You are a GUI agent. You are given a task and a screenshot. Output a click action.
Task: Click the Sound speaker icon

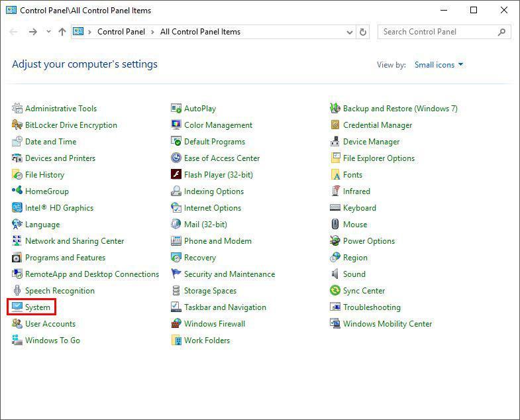(x=336, y=274)
